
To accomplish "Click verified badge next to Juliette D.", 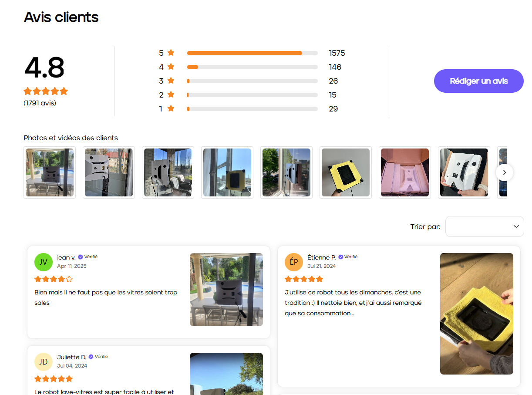I will pos(91,357).
